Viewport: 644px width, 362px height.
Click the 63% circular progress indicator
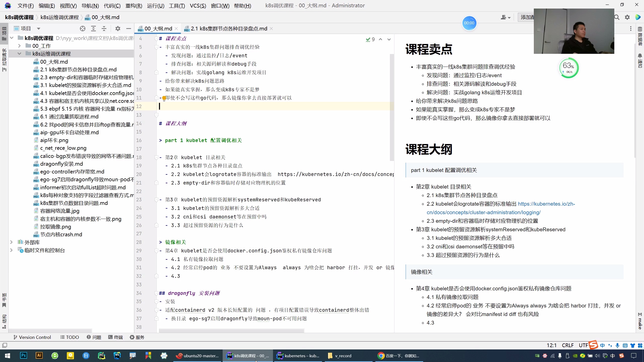568,68
